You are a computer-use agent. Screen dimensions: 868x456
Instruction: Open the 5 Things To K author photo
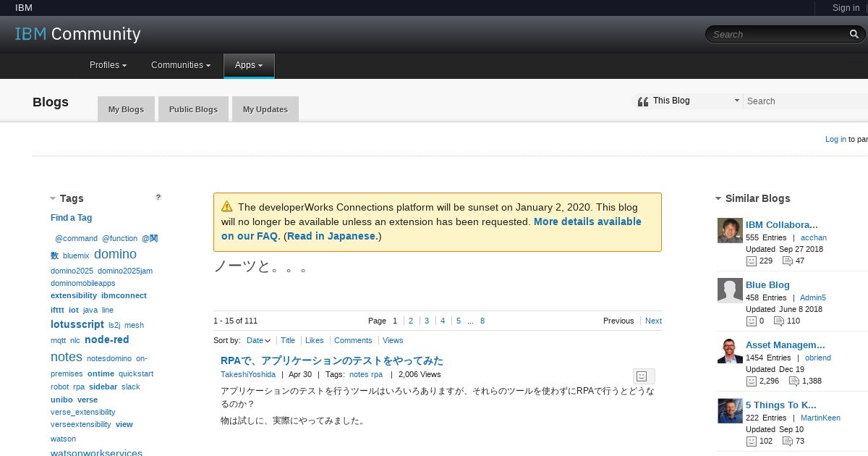pos(730,411)
